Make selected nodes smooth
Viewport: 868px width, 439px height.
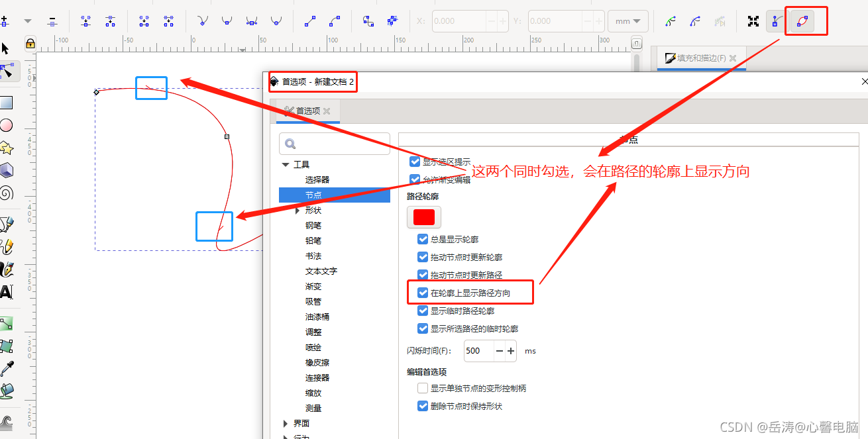227,21
